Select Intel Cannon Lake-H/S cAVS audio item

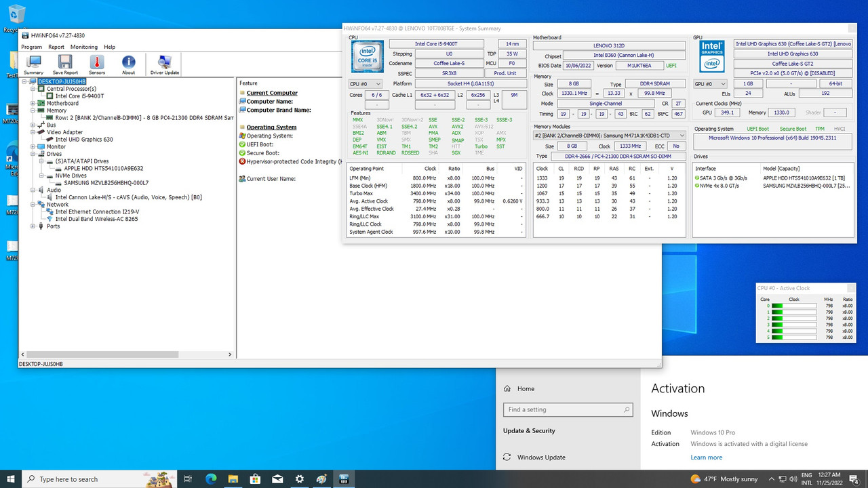tap(128, 197)
